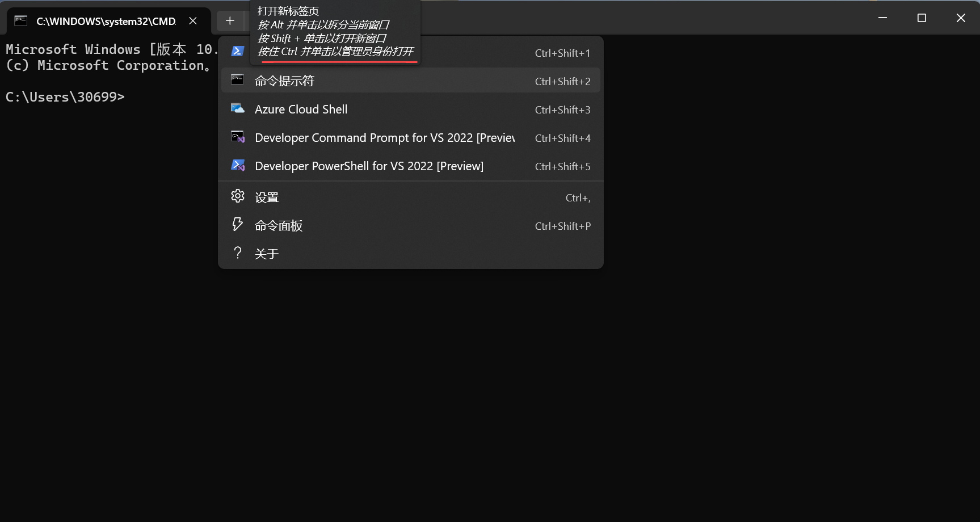
Task: Click the Developer PowerShell VS 2022 icon
Action: (x=238, y=165)
